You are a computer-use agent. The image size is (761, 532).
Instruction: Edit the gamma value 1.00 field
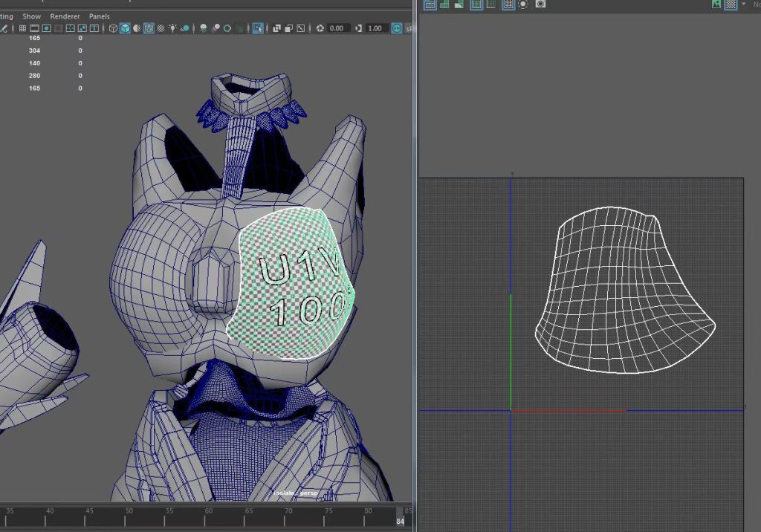(x=375, y=28)
